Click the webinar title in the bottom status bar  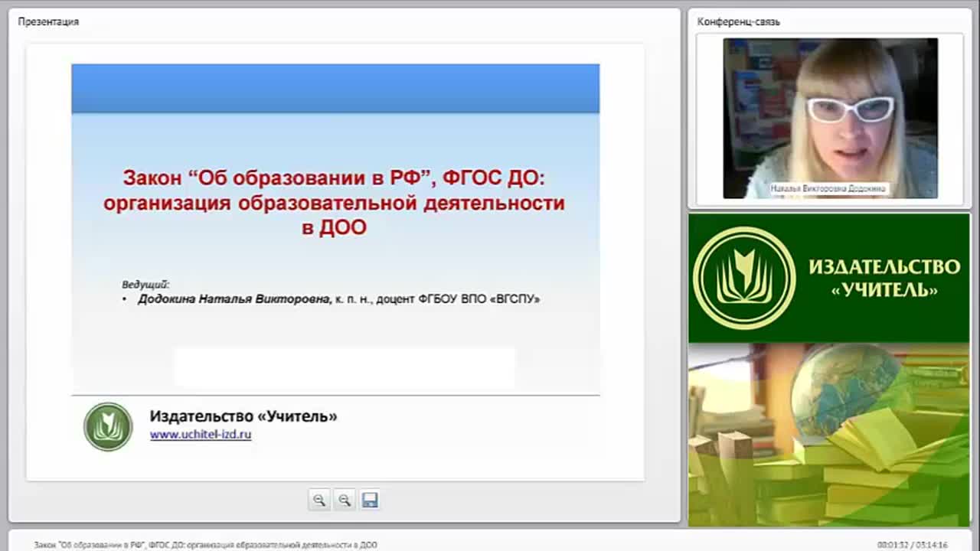click(205, 545)
